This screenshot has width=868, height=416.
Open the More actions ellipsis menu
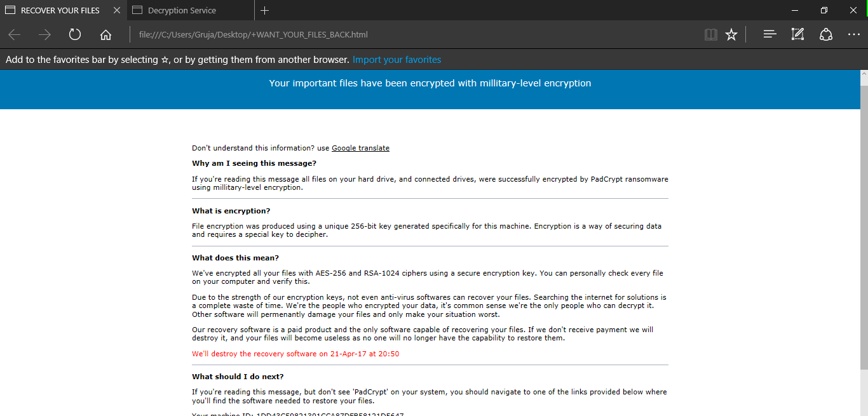tap(854, 35)
